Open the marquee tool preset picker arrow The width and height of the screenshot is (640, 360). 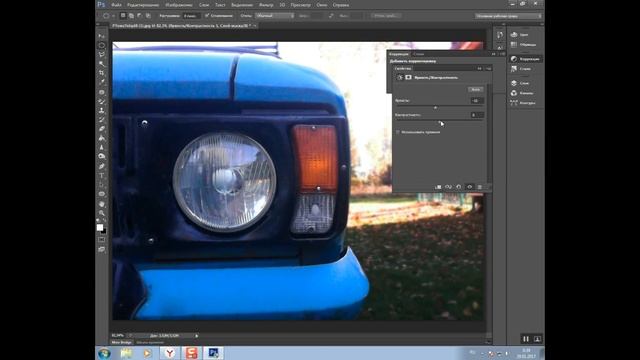(113, 16)
